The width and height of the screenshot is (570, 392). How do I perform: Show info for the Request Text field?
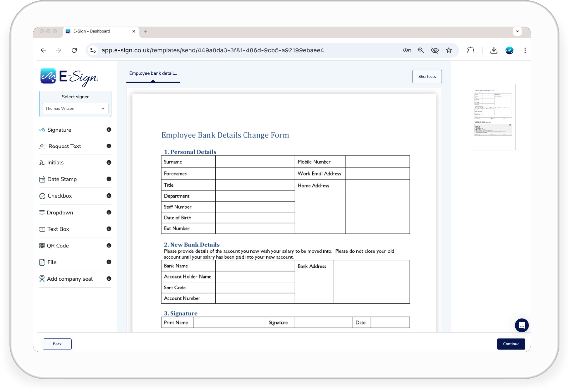109,146
